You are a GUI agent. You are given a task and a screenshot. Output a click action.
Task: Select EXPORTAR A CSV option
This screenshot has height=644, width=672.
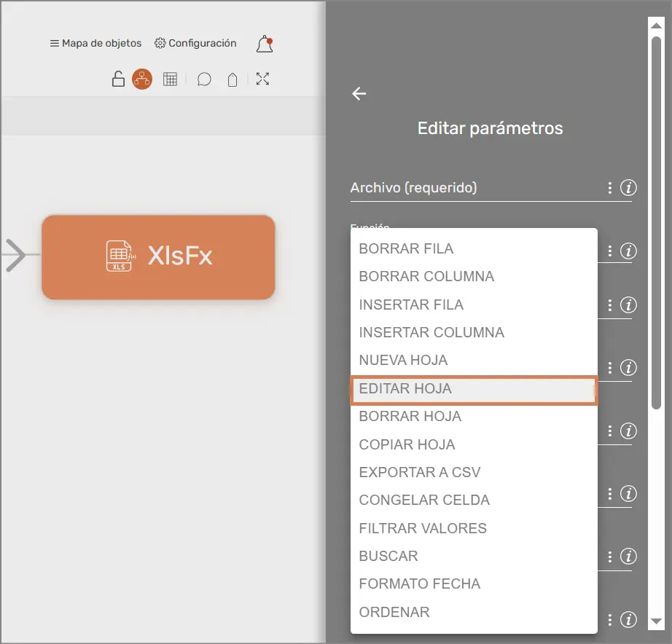(x=474, y=472)
